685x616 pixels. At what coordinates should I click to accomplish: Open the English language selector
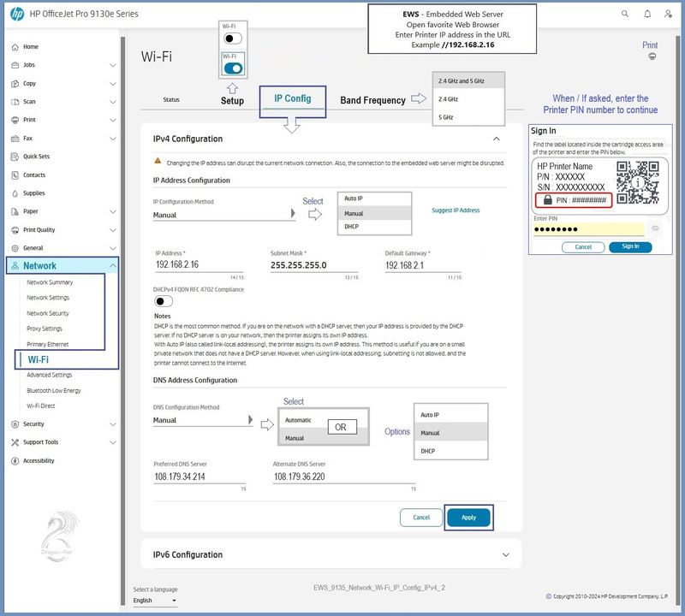[x=155, y=601]
